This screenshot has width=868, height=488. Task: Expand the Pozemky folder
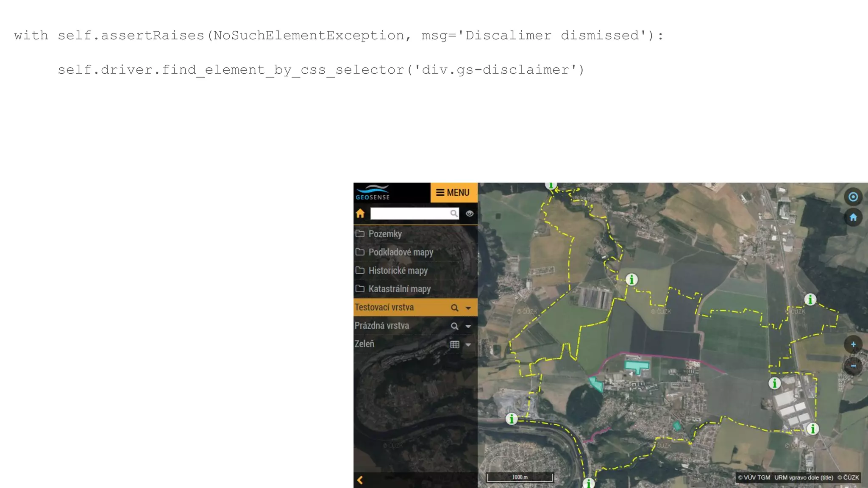pyautogui.click(x=384, y=234)
